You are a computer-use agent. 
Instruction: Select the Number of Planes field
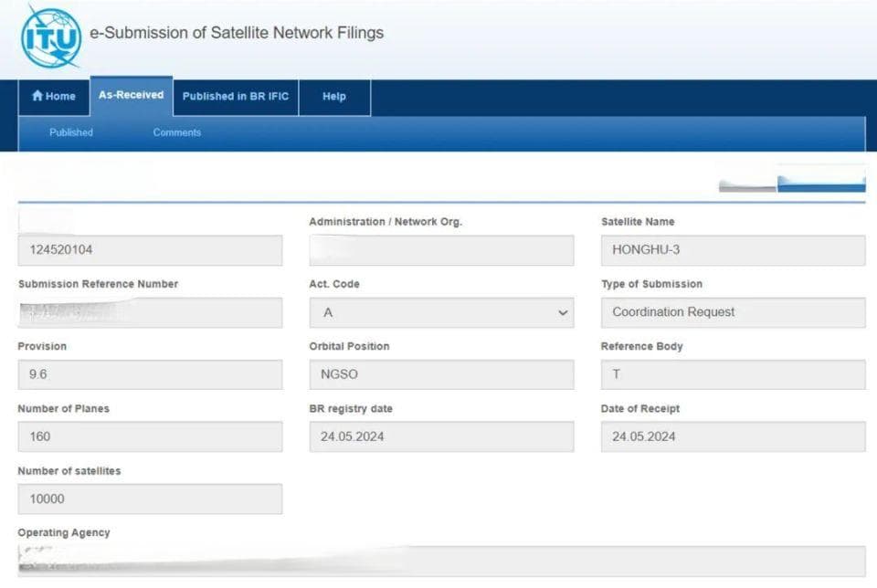pos(150,436)
